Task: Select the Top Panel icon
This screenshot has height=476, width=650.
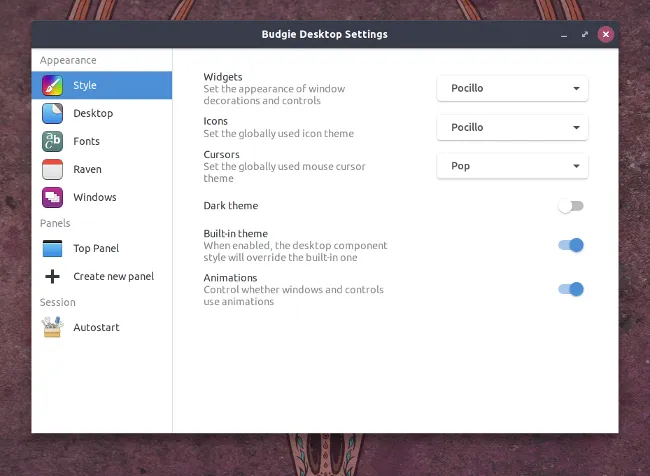Action: point(53,248)
